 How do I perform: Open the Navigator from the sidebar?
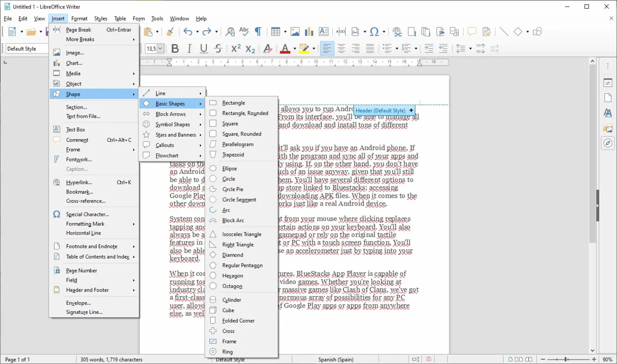pos(608,143)
